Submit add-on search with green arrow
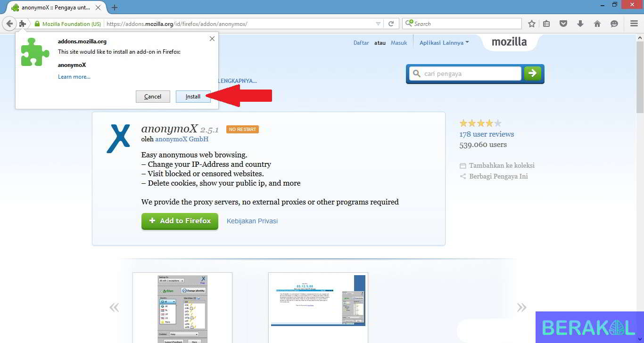This screenshot has width=644, height=343. [x=533, y=73]
